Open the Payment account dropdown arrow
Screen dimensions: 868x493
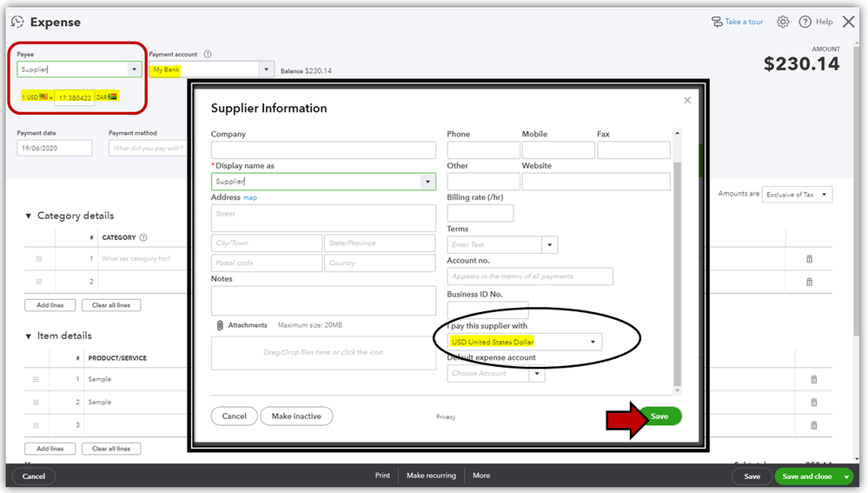point(266,70)
